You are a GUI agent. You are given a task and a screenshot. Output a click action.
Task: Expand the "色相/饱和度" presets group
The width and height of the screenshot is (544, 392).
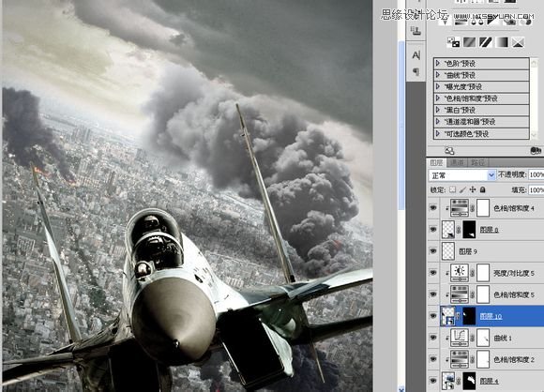pyautogui.click(x=438, y=98)
